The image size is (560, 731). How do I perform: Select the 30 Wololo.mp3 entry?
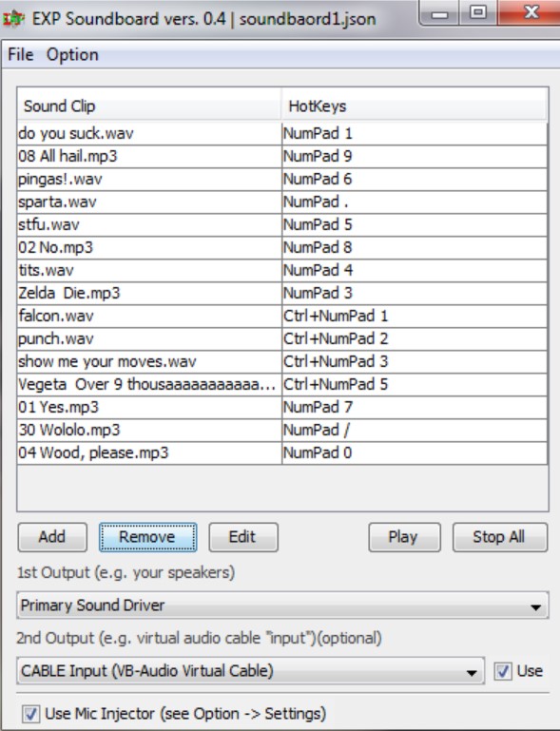tap(282, 430)
